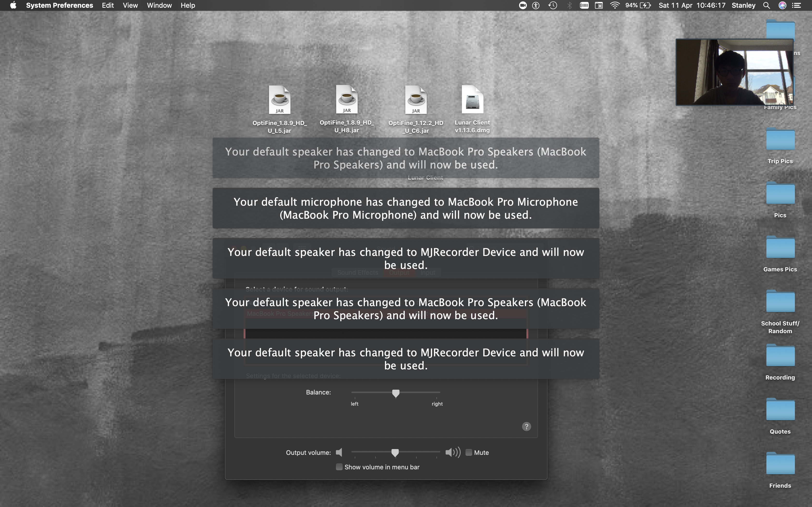Click the webcam preview thumbnail
The width and height of the screenshot is (812, 507).
734,72
